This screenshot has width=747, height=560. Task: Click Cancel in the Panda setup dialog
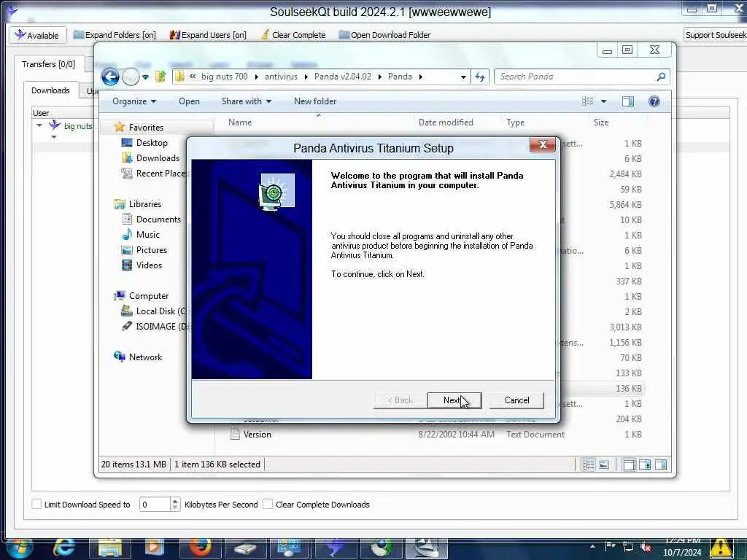pyautogui.click(x=516, y=400)
